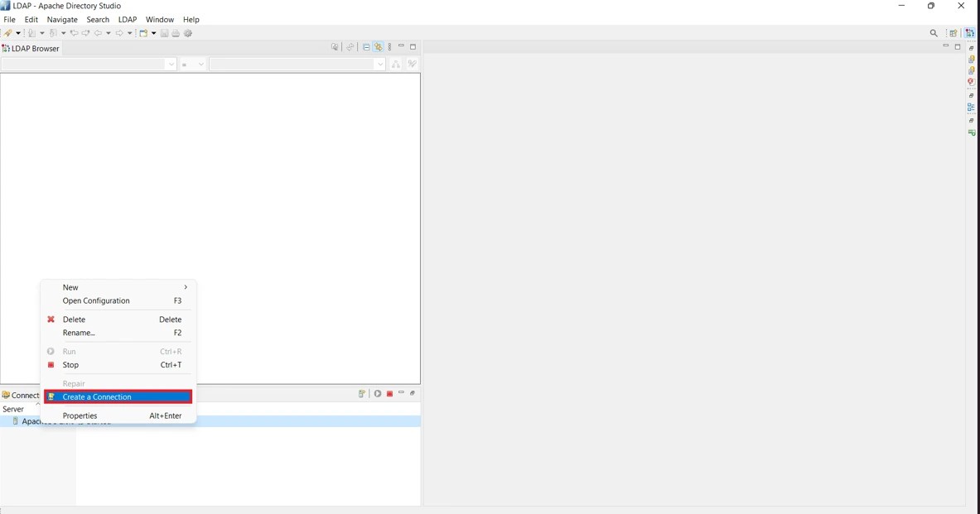Minimize the LDAP Browser panel
This screenshot has height=514, width=980.
pyautogui.click(x=401, y=46)
